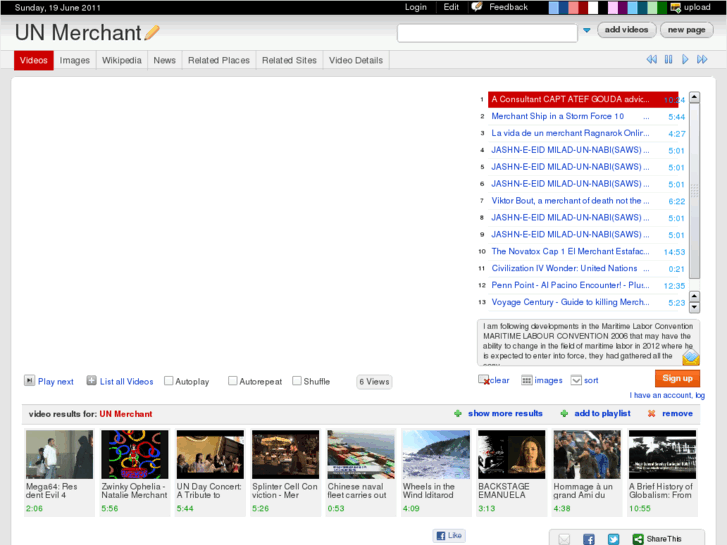Click the green plus by show more results
The width and height of the screenshot is (727, 545).
click(458, 413)
